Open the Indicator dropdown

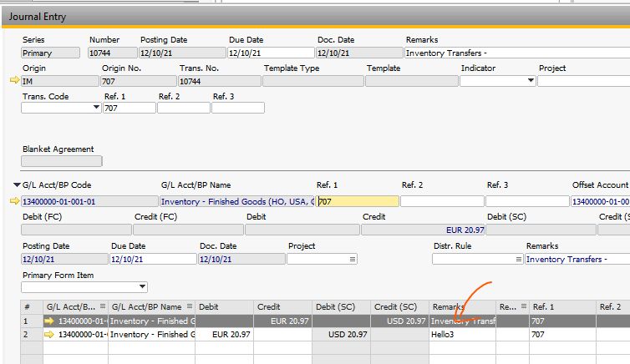click(531, 81)
